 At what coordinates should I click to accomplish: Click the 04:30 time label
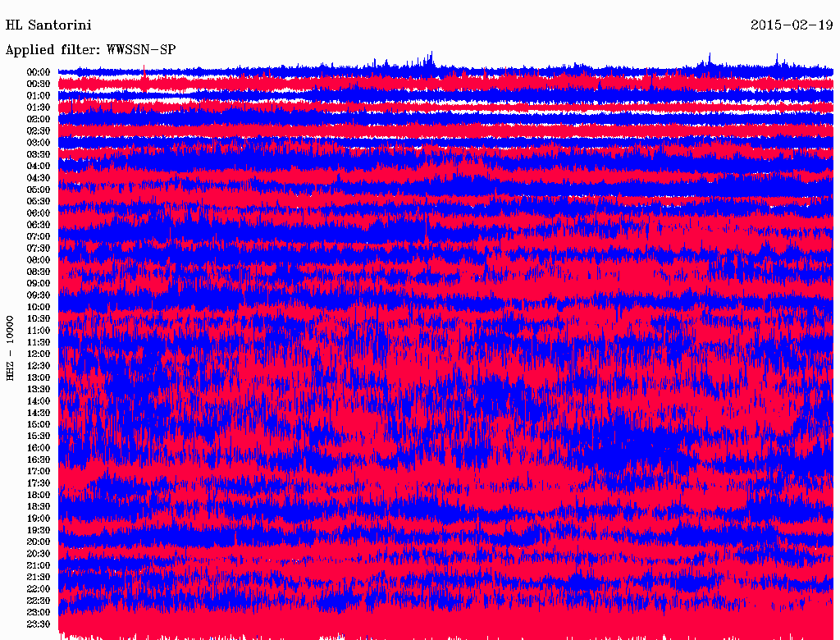[38, 178]
